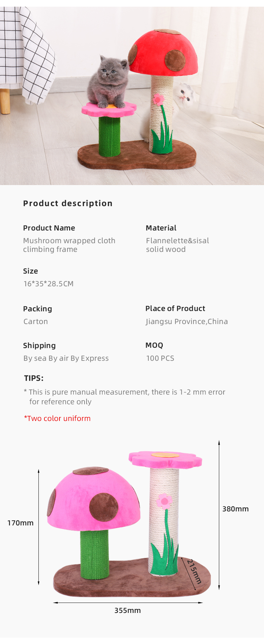Click the 215mm depth measurement label
The width and height of the screenshot is (264, 644).
click(194, 572)
